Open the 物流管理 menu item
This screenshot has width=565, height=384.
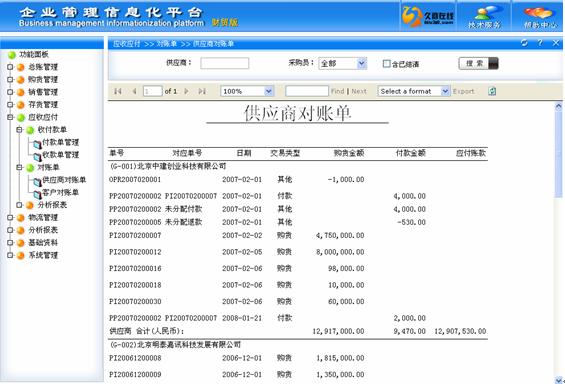43,218
